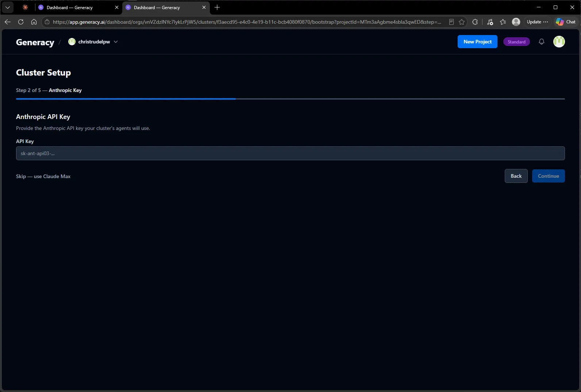The height and width of the screenshot is (392, 581).
Task: Go Back to previous setup step
Action: [x=516, y=176]
